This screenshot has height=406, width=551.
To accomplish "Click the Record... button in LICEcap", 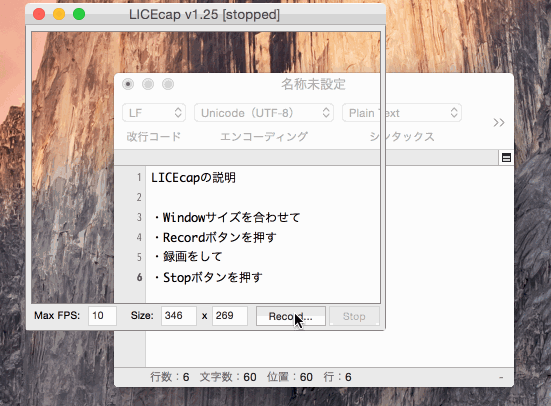I will pyautogui.click(x=291, y=316).
